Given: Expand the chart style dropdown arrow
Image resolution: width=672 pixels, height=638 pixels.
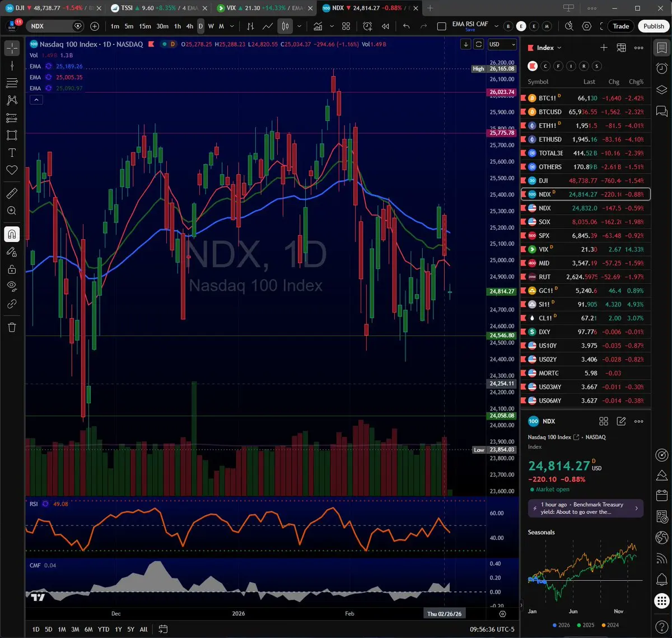Looking at the screenshot, I should (300, 26).
